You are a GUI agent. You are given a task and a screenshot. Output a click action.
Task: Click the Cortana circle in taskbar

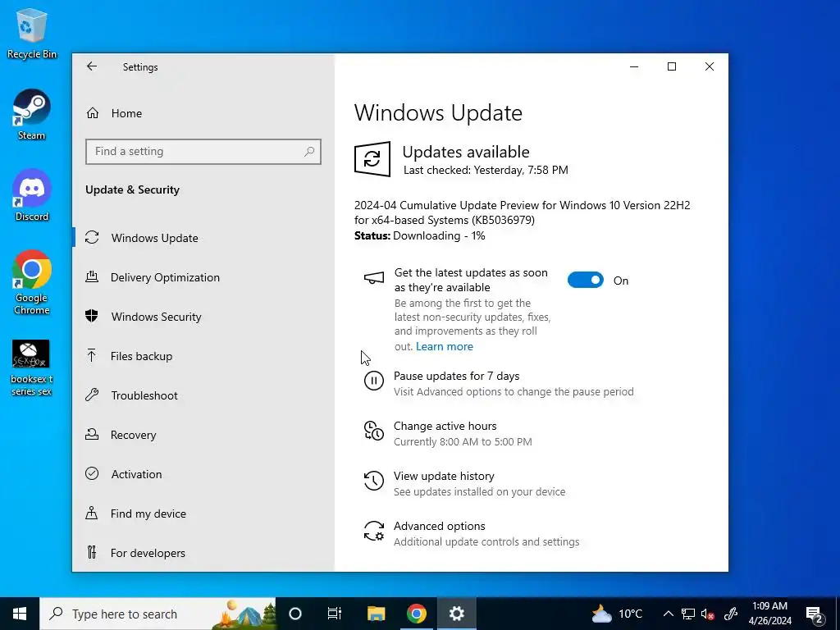[x=295, y=614]
